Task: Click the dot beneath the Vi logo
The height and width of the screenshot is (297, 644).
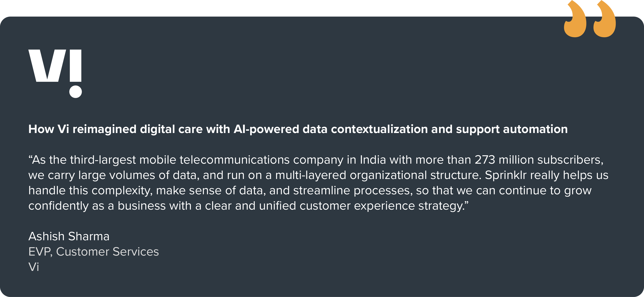Action: 75,92
